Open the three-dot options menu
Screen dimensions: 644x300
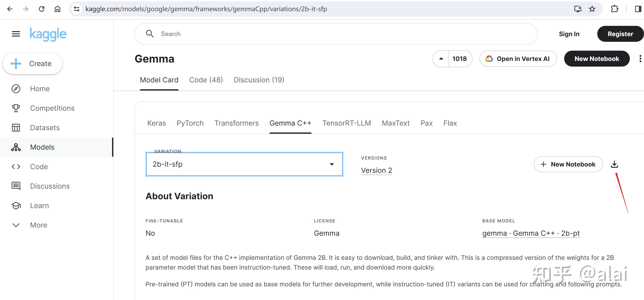click(640, 59)
